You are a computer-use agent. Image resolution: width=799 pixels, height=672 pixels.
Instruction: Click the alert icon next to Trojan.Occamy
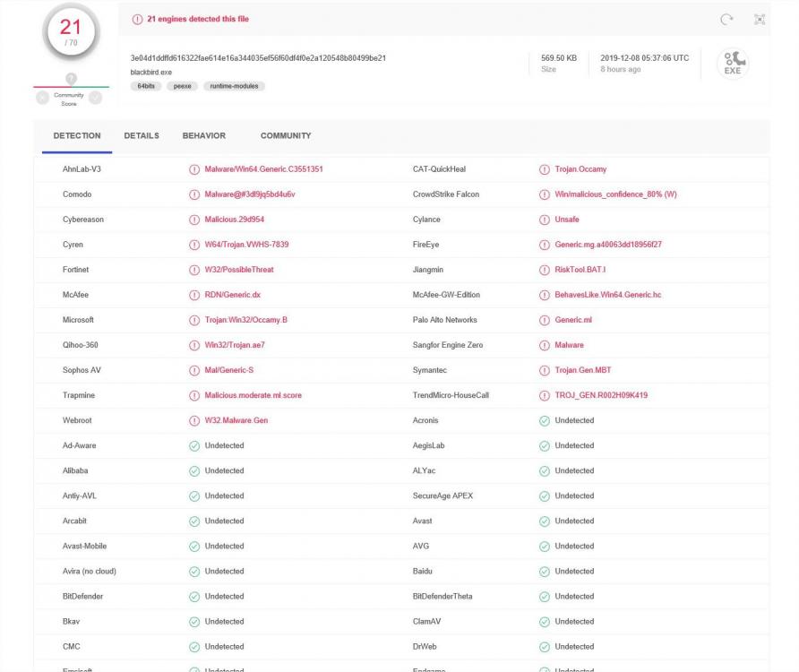tap(545, 169)
